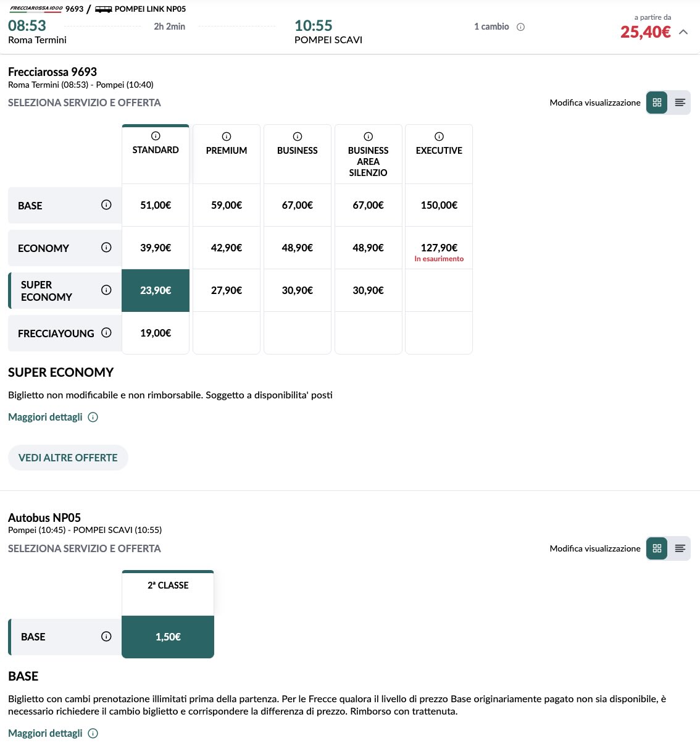Screen dimensions: 700x751
Task: Click info icon above STANDARD column
Action: click(156, 136)
